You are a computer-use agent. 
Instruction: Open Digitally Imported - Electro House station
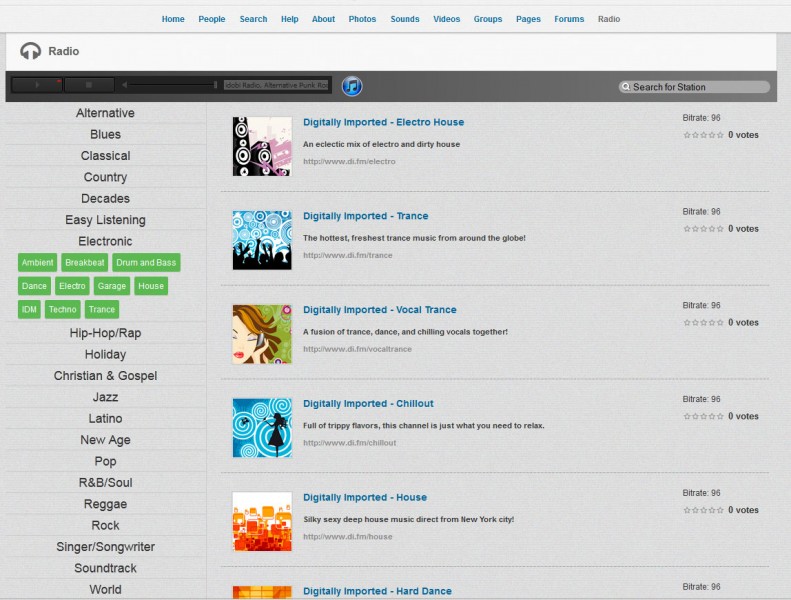pos(383,122)
